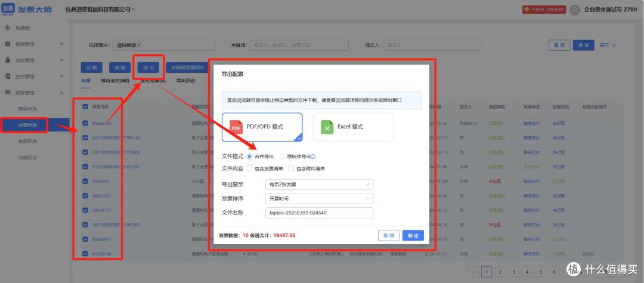Image resolution: width=644 pixels, height=283 pixels.
Task: Open the 导出展示 dropdown (每页2张发票)
Action: pyautogui.click(x=319, y=184)
